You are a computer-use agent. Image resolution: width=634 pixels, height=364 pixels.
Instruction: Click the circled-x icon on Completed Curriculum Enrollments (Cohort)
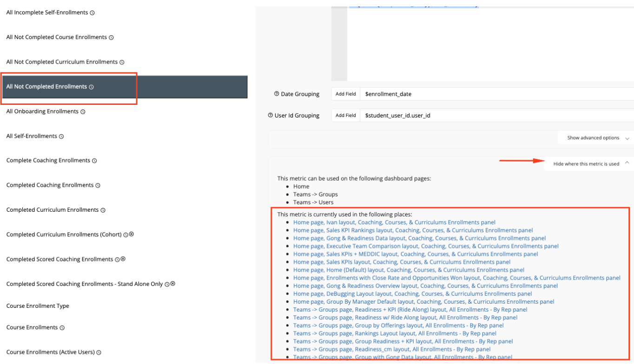click(x=132, y=234)
